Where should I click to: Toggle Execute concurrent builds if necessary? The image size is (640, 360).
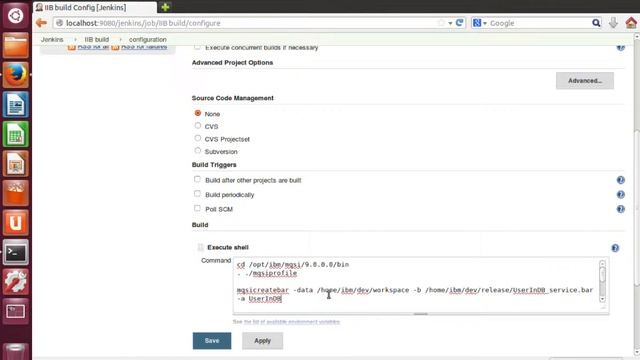click(x=197, y=47)
